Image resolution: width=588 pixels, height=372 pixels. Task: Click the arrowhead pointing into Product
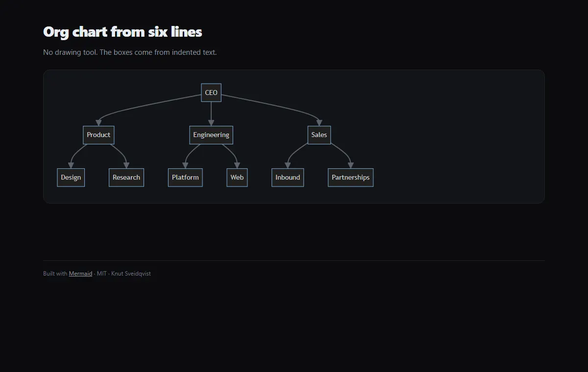(x=98, y=122)
